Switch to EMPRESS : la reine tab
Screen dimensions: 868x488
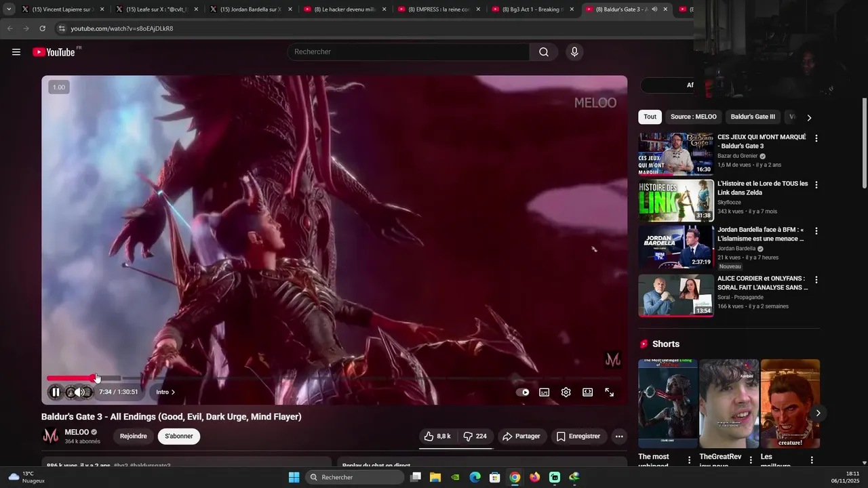[438, 9]
